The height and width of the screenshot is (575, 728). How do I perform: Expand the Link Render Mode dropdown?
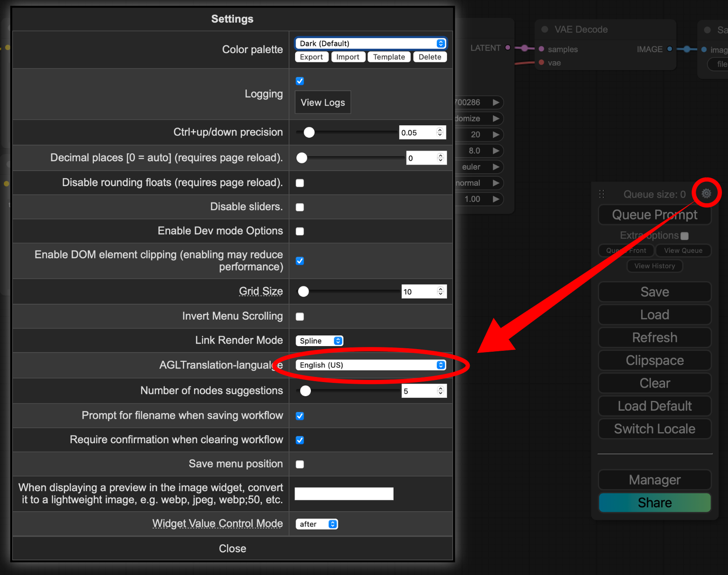click(x=320, y=341)
